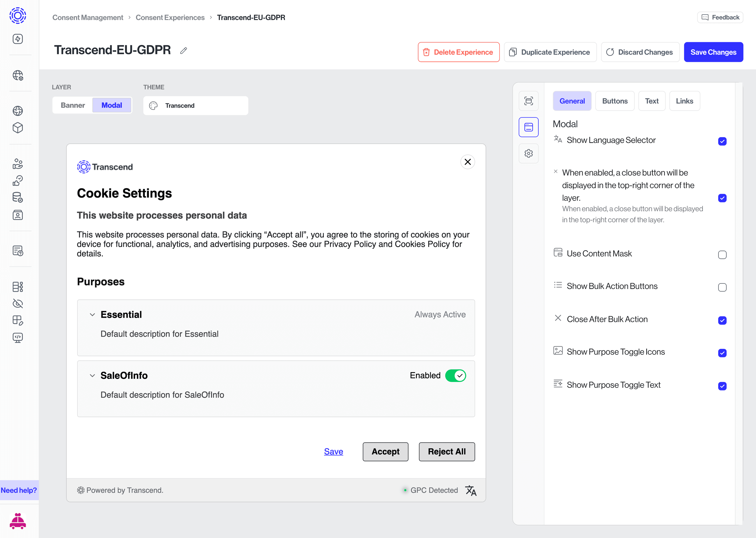Open the monitor code icon at sidebar bottom
This screenshot has height=538, width=756.
pos(17,338)
